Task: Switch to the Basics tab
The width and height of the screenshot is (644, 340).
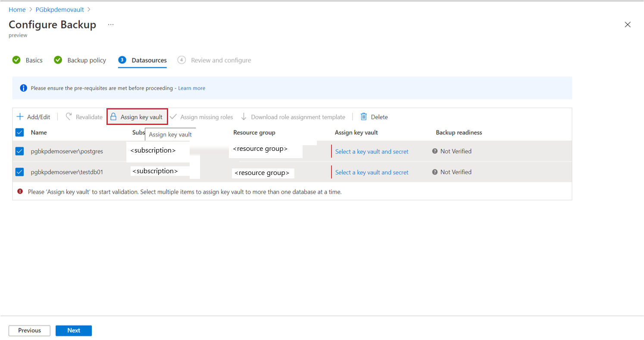Action: [34, 60]
